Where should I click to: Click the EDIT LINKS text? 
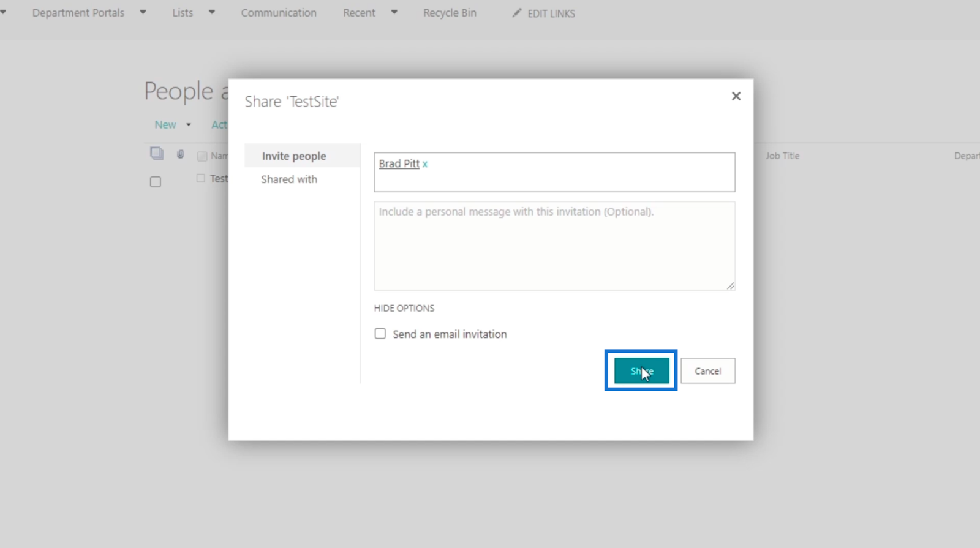coord(551,13)
